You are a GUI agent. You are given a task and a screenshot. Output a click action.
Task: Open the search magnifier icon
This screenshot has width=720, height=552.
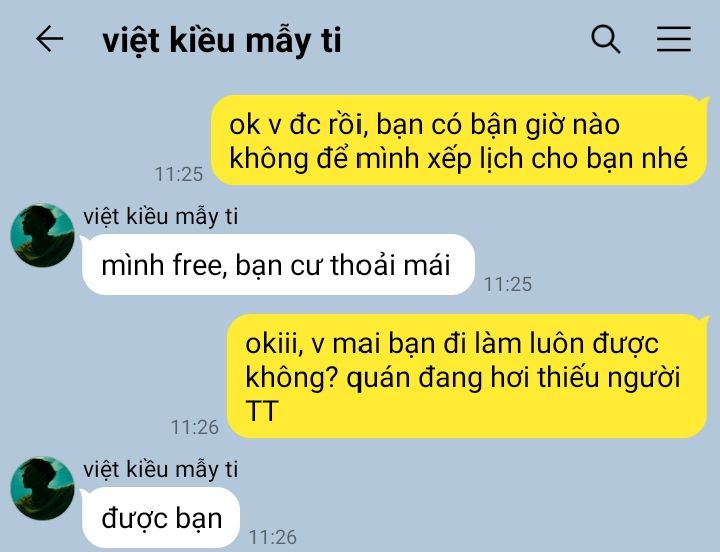[x=606, y=39]
